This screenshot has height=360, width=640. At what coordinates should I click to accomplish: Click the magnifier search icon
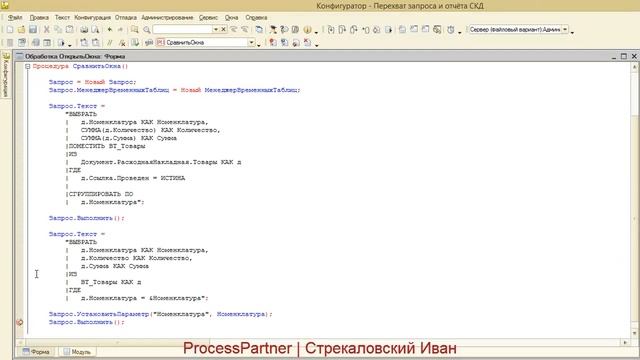pos(147,30)
